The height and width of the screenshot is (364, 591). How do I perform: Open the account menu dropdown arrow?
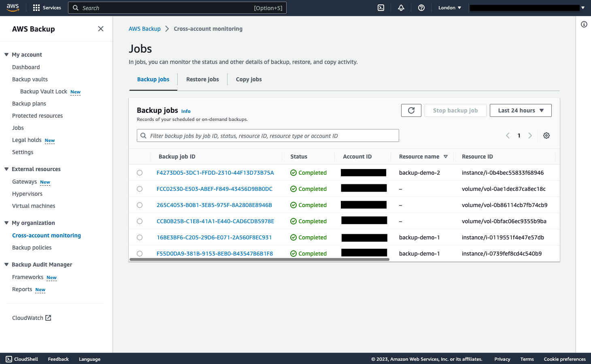583,8
